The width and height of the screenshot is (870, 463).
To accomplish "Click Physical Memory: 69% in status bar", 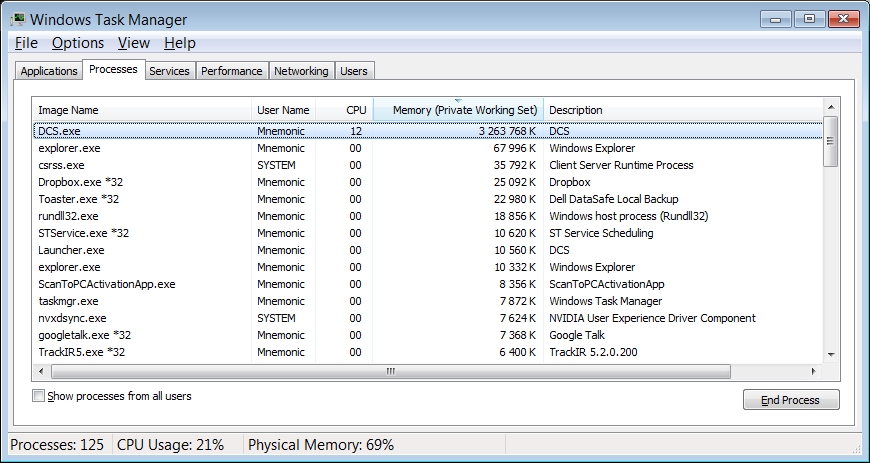I will pyautogui.click(x=321, y=445).
